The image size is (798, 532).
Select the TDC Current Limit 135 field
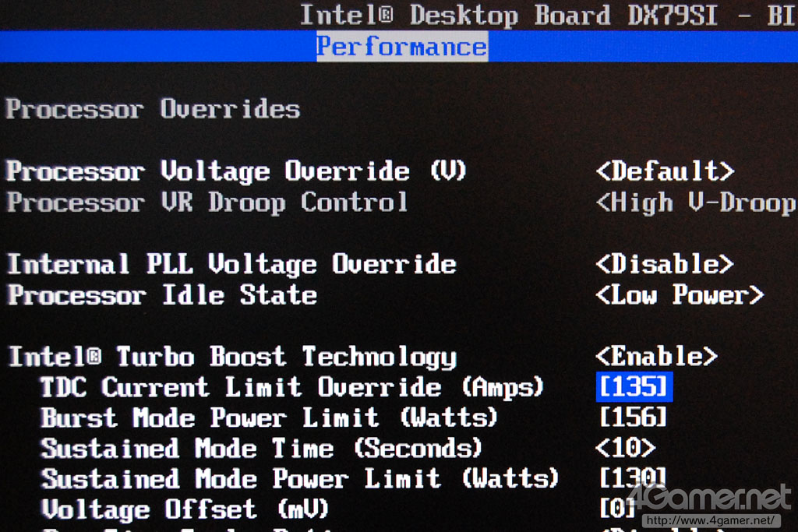point(634,386)
